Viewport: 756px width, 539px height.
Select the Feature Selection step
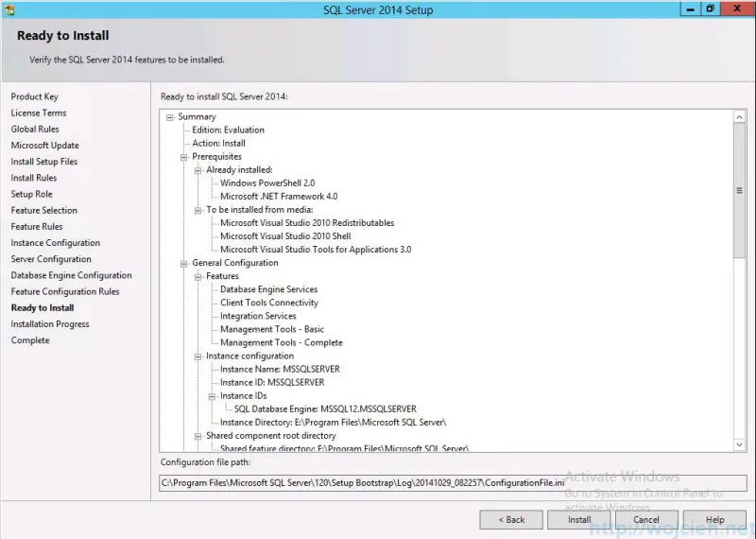pyautogui.click(x=43, y=210)
